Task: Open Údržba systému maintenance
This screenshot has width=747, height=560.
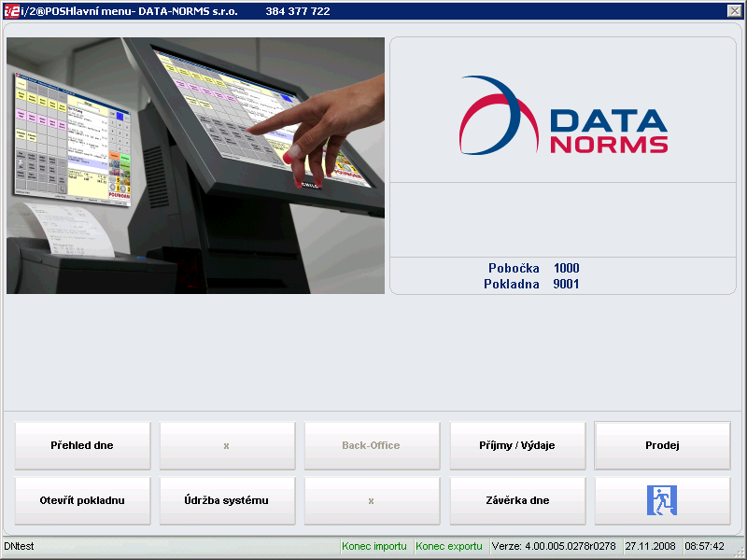Action: click(227, 500)
